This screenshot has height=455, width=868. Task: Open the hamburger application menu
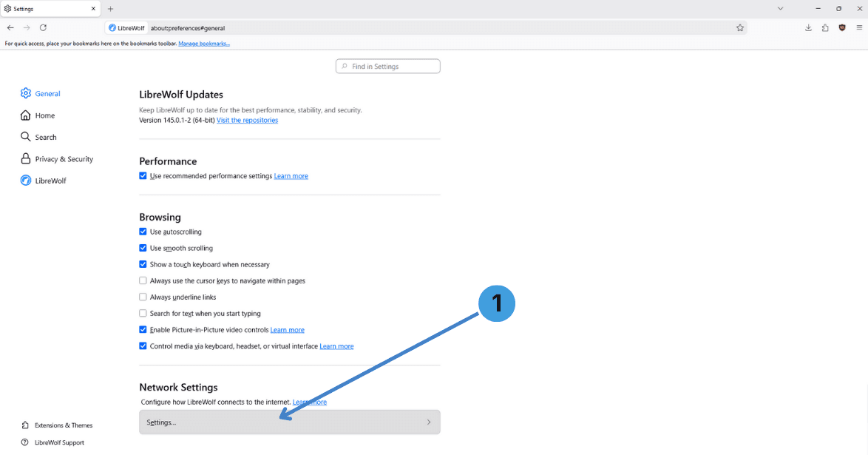point(859,27)
